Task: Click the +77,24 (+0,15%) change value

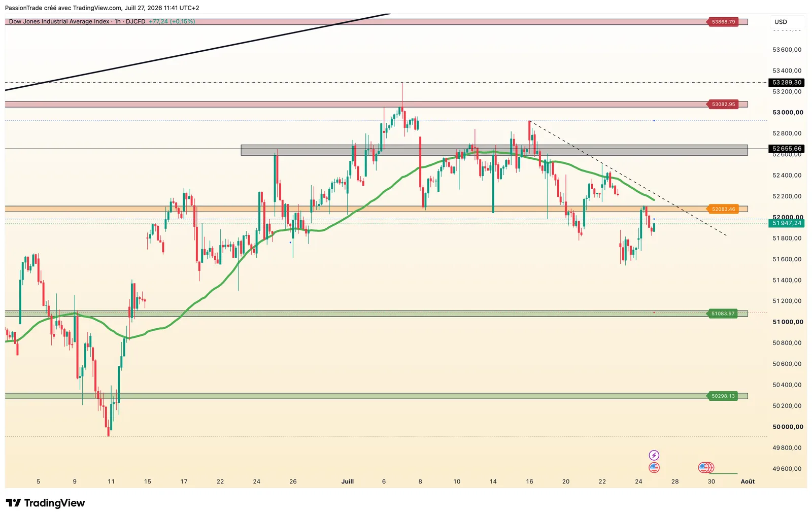Action: (x=172, y=22)
